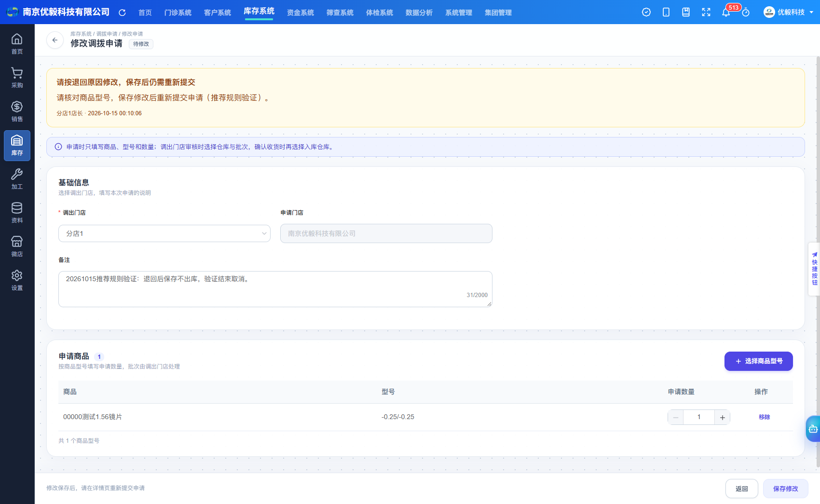Screen dimensions: 820x504
Task: Switch to the 客户系统 top menu
Action: pyautogui.click(x=218, y=13)
